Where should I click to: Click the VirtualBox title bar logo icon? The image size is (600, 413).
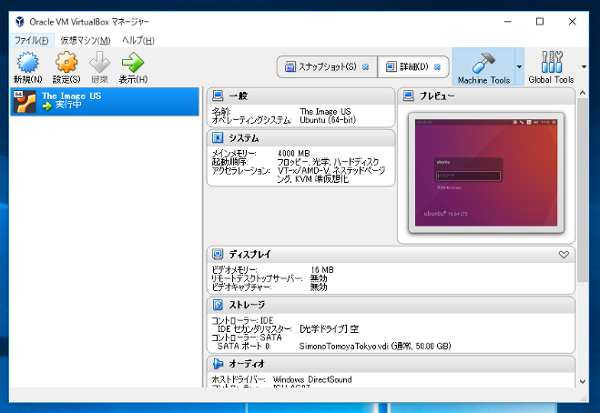click(x=20, y=22)
